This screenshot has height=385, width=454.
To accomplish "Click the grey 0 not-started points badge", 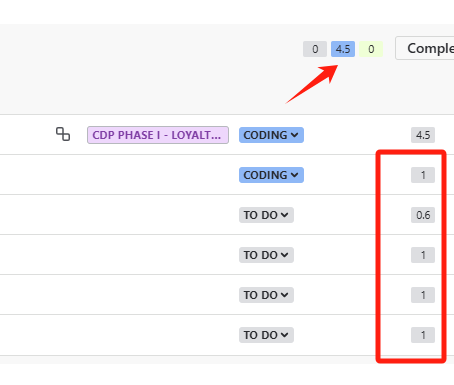I will (x=315, y=49).
